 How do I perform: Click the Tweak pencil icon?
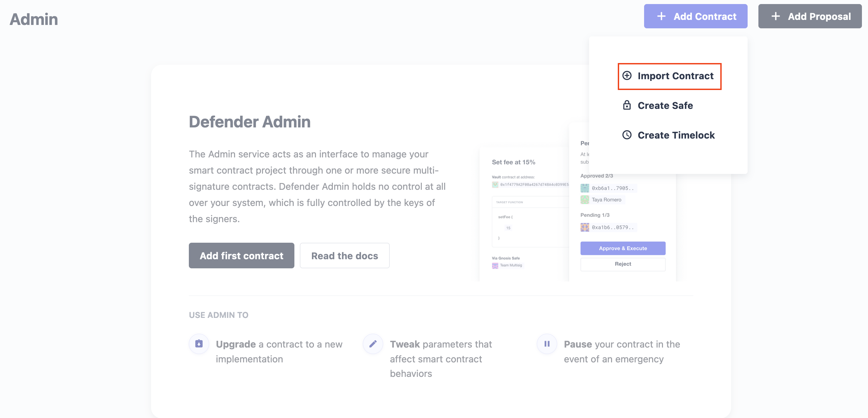(x=373, y=344)
